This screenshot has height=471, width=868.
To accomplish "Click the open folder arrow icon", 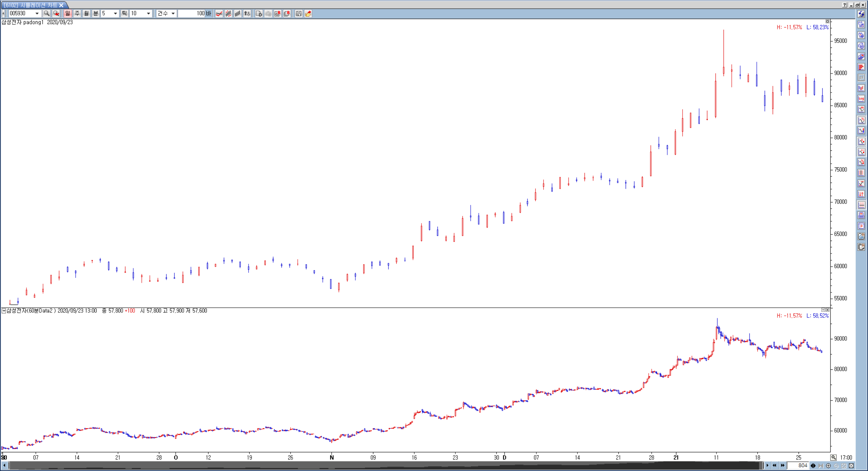I will point(308,14).
